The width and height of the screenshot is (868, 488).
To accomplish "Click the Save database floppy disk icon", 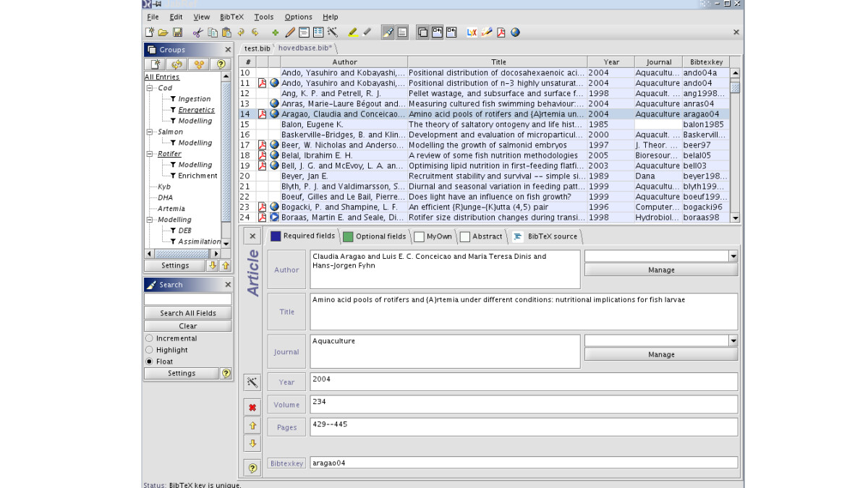I will [x=177, y=33].
